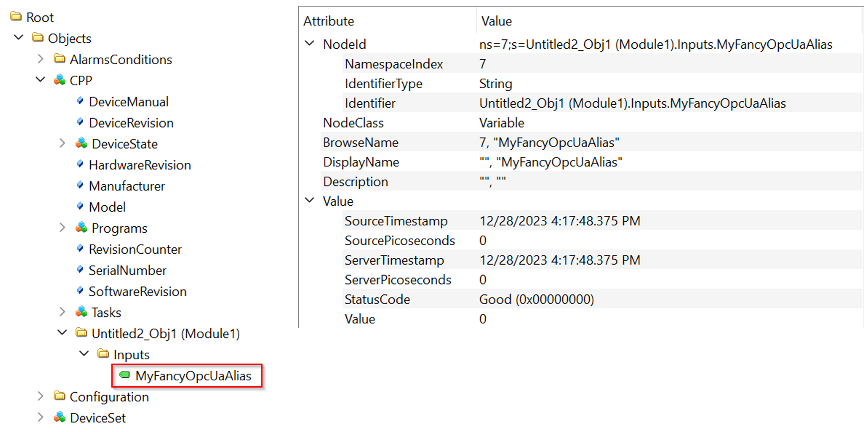Collapse the Untitled2_Obj1 (Module1) node
Viewport: 868px width, 432px height.
coord(62,332)
